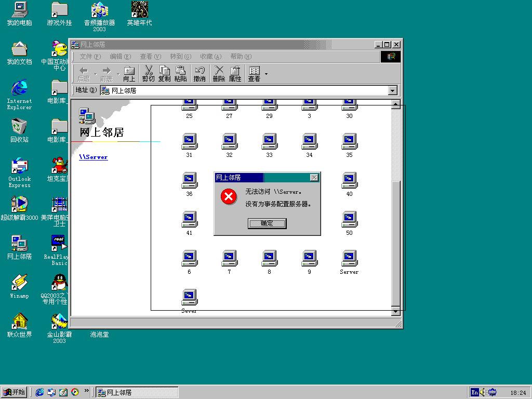Expand the 前进 history dropdown arrow
This screenshot has height=399, width=532.
[x=118, y=74]
